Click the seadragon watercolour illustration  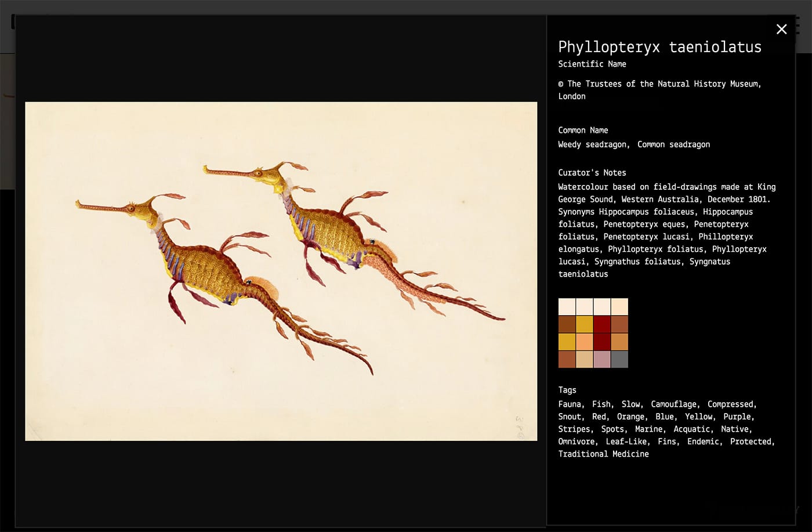[x=281, y=271]
